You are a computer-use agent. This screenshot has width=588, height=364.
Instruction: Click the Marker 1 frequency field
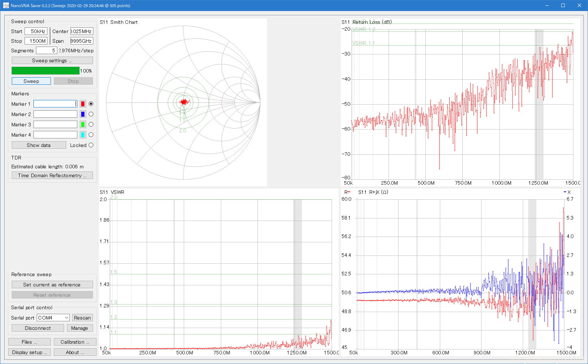(55, 104)
